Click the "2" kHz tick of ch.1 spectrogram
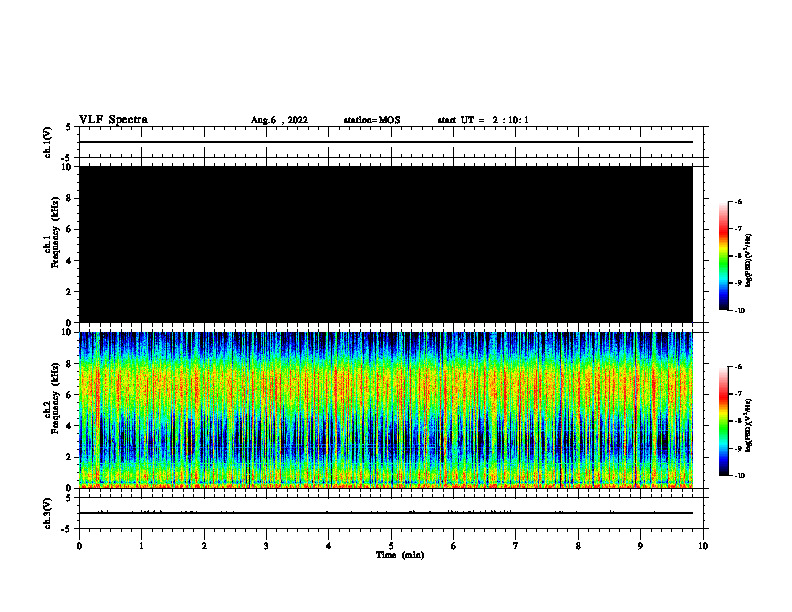The height and width of the screenshot is (612, 792). [69, 292]
